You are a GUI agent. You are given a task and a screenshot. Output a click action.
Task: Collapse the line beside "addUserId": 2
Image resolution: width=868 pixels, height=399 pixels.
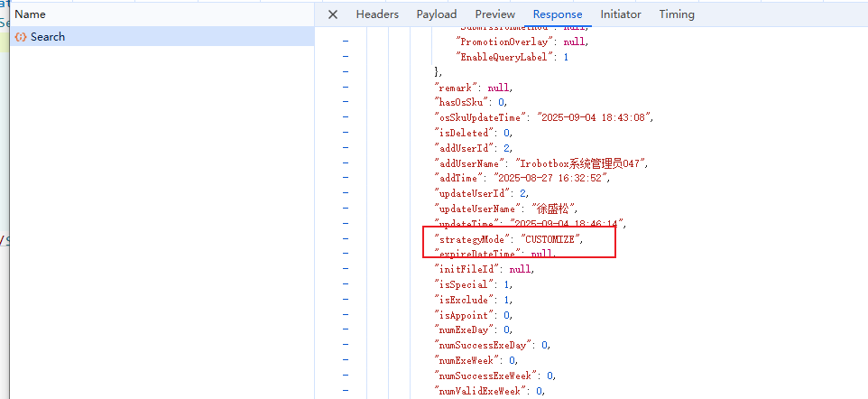click(346, 148)
